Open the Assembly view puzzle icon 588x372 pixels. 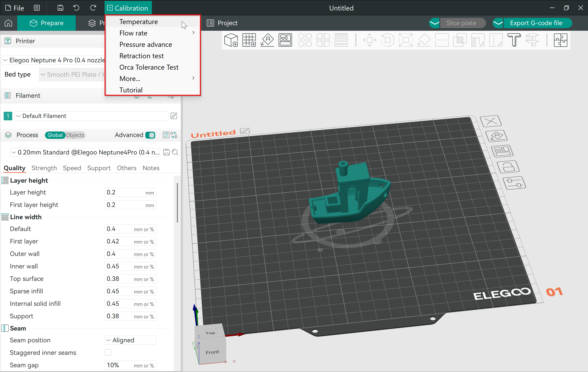560,40
